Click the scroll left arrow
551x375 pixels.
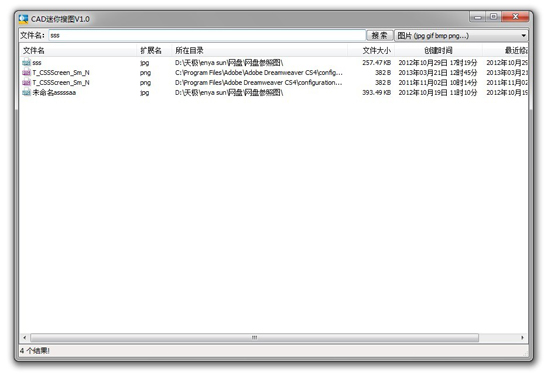coord(25,337)
